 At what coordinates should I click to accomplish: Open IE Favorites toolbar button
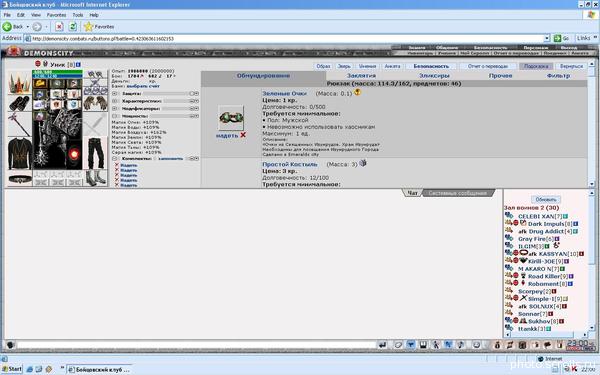[99, 27]
